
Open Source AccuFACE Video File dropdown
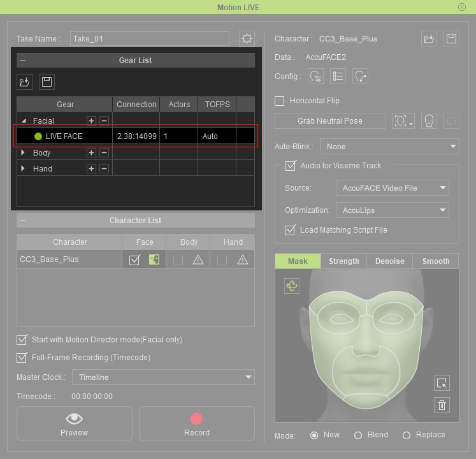(393, 188)
